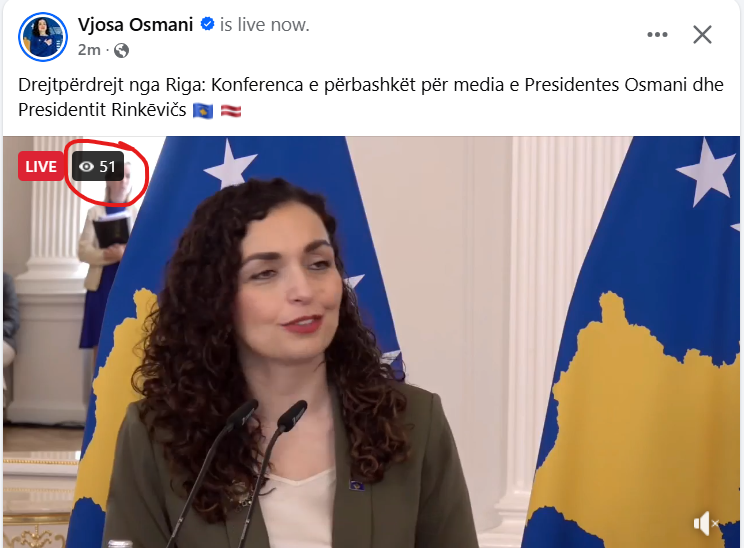Open the three-dot more options menu
Image resolution: width=744 pixels, height=548 pixels.
click(x=657, y=35)
